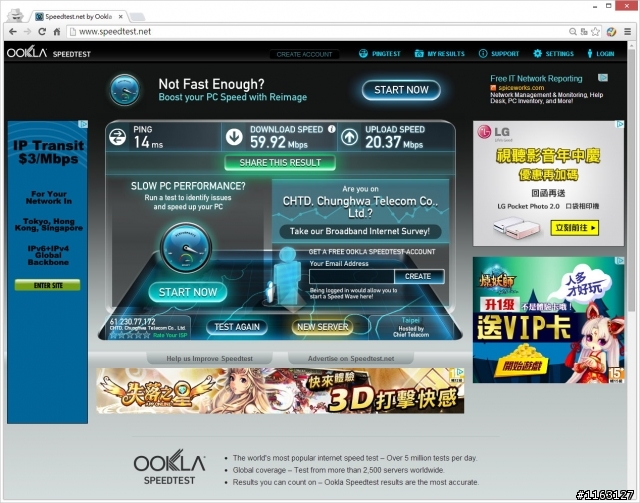This screenshot has width=640, height=503.
Task: Click the download speed arrow icon
Action: pos(234,137)
